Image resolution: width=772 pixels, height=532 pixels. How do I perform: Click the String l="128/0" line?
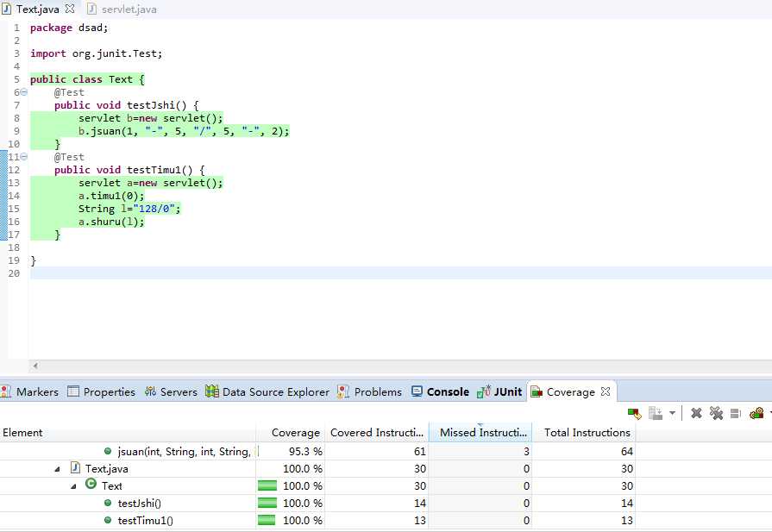point(129,209)
